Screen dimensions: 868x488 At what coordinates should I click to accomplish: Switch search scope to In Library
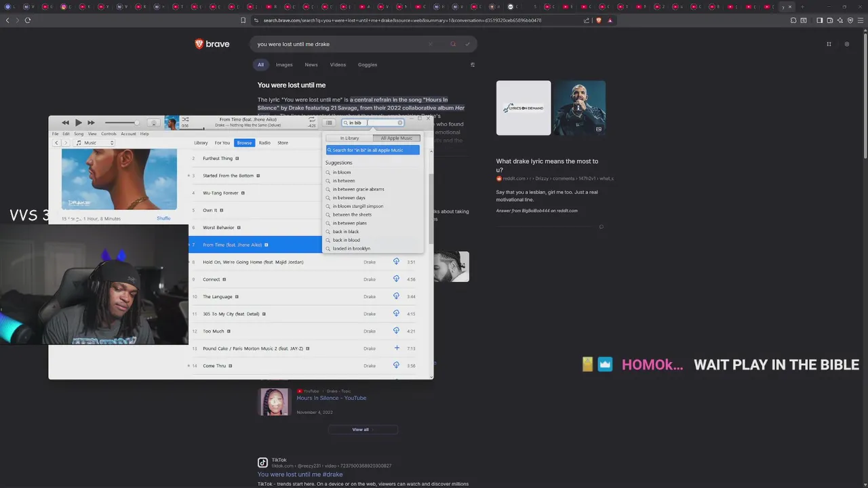point(349,138)
